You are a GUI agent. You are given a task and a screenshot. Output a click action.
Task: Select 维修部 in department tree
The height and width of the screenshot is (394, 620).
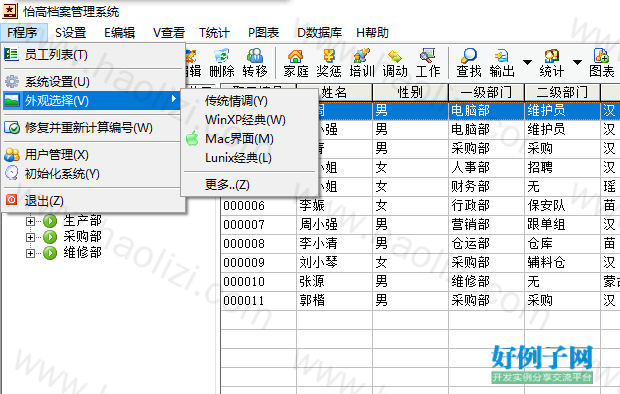83,252
